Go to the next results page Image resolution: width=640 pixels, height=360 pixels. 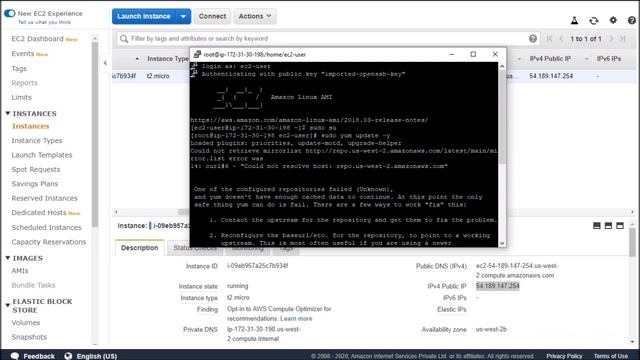[x=611, y=38]
